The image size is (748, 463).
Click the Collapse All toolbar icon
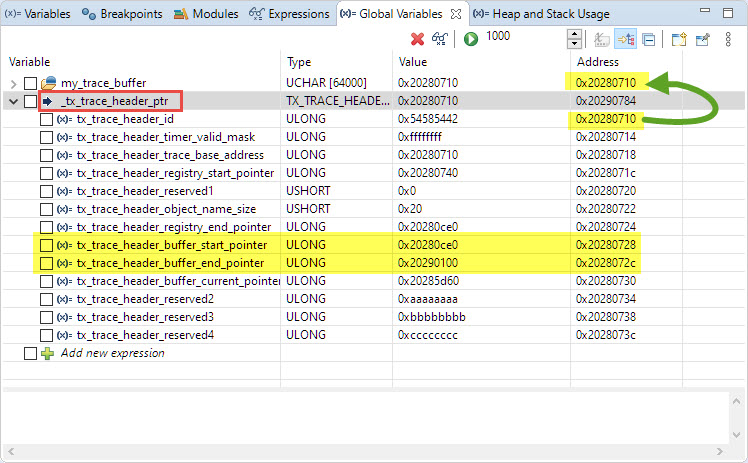pyautogui.click(x=649, y=39)
